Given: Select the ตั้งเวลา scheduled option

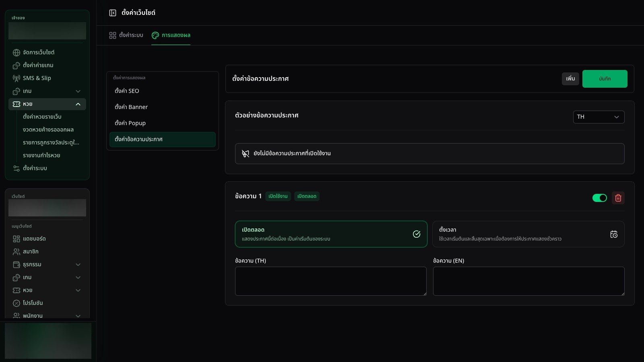Looking at the screenshot, I should pyautogui.click(x=528, y=234).
